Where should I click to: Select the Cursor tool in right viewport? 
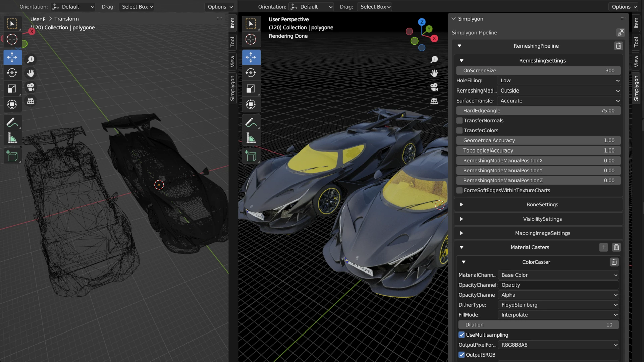pyautogui.click(x=251, y=39)
